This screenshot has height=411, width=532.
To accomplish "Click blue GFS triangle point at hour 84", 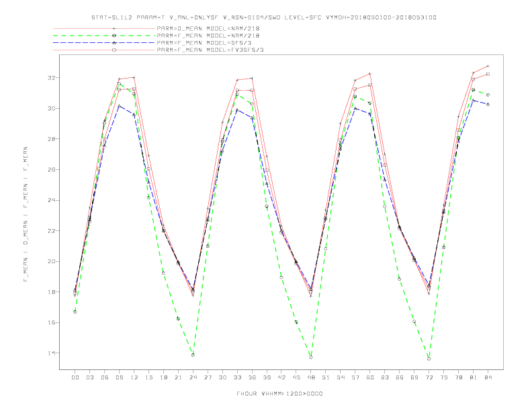I will (x=488, y=105).
